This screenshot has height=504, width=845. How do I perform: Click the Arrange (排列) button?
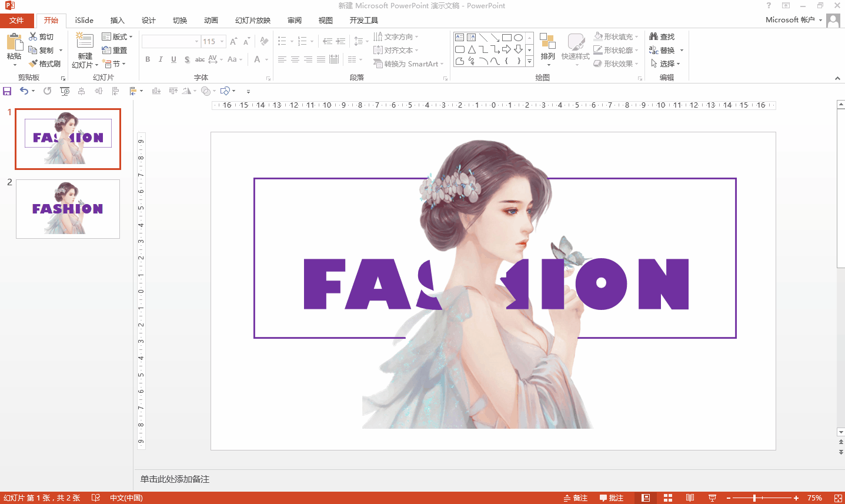coord(547,47)
